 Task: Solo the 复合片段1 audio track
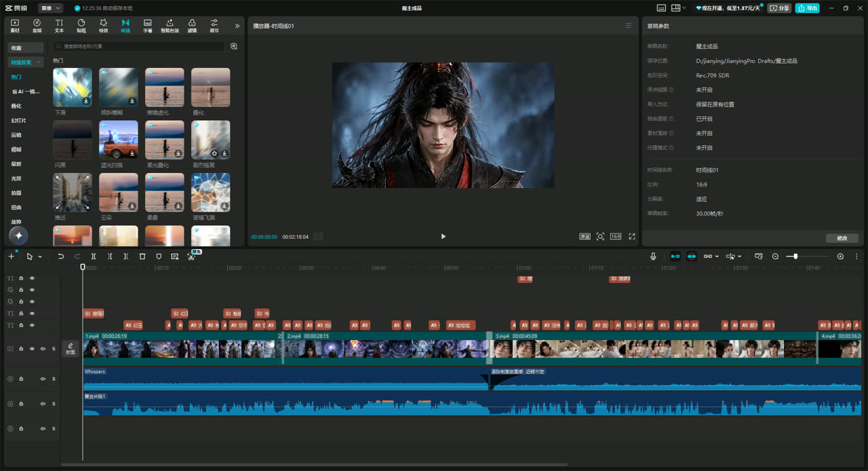[x=54, y=404]
